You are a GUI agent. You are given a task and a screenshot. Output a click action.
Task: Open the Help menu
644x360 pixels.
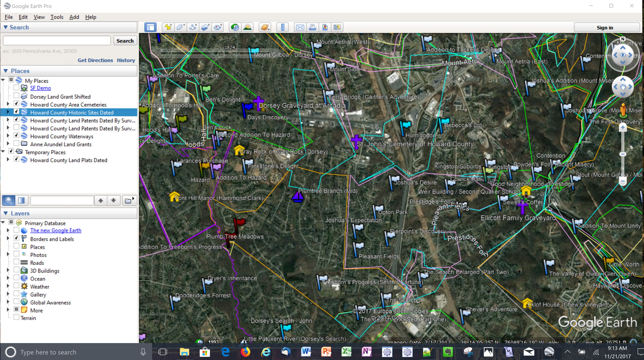[x=91, y=17]
